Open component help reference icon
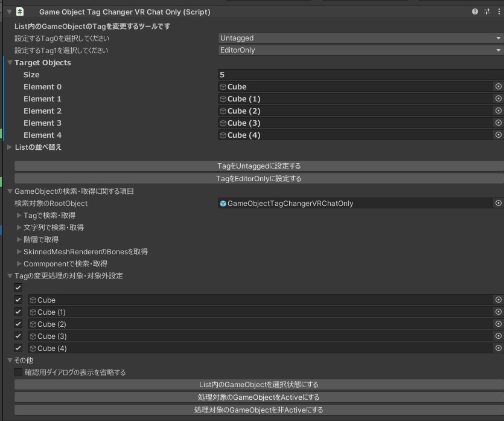The height and width of the screenshot is (421, 504). [475, 12]
